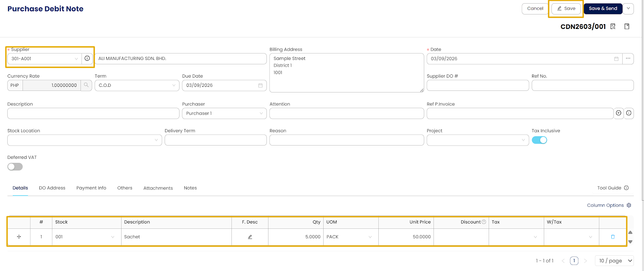Click the Sachet description cell
The width and height of the screenshot is (644, 271).
(x=176, y=237)
